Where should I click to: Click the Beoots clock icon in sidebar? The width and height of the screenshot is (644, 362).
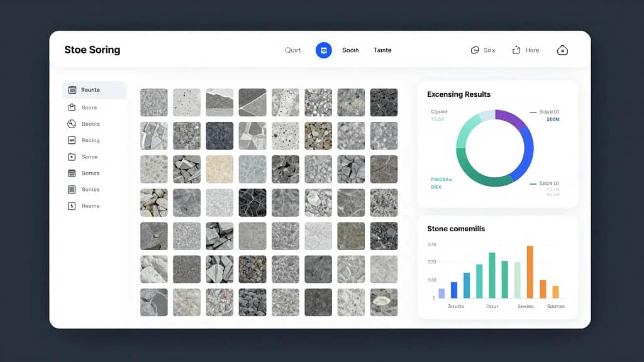pyautogui.click(x=72, y=124)
